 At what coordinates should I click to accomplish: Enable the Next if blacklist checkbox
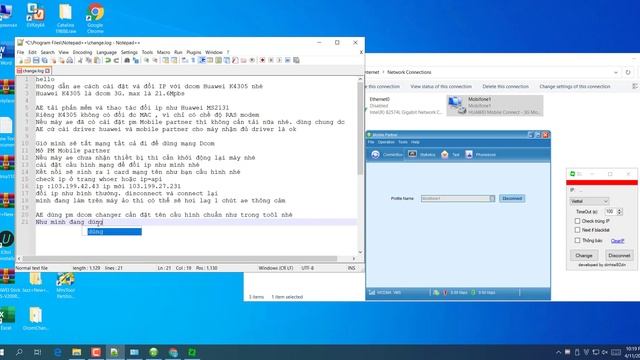pos(577,230)
